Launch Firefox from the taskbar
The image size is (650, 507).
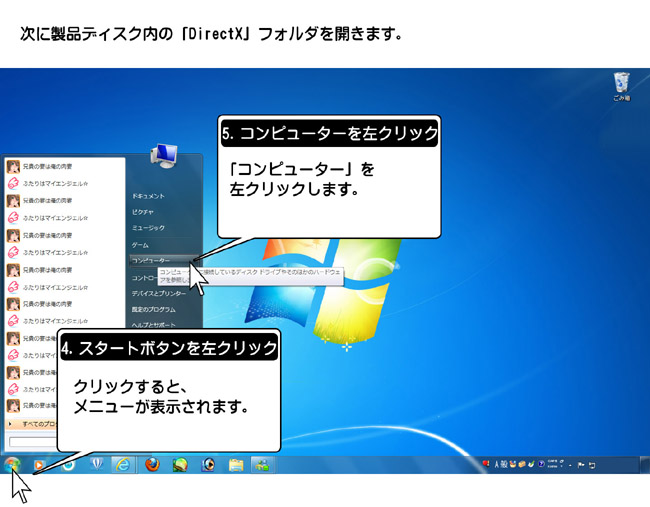152,465
